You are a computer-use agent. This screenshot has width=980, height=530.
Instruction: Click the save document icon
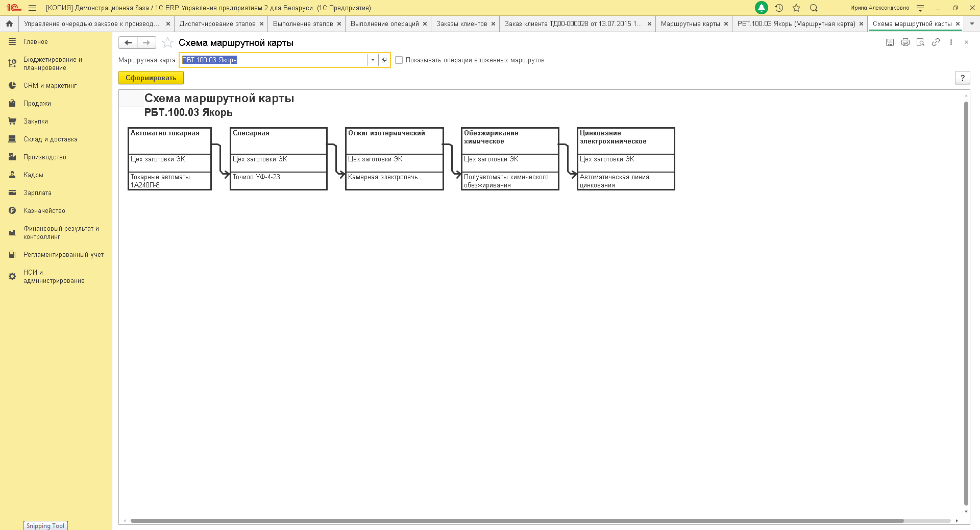(x=890, y=42)
